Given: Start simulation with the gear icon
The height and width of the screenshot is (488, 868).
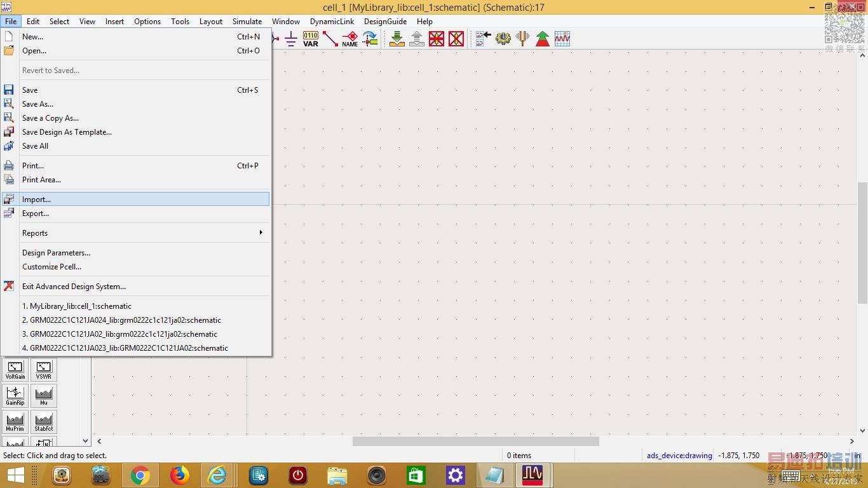Looking at the screenshot, I should (x=503, y=39).
